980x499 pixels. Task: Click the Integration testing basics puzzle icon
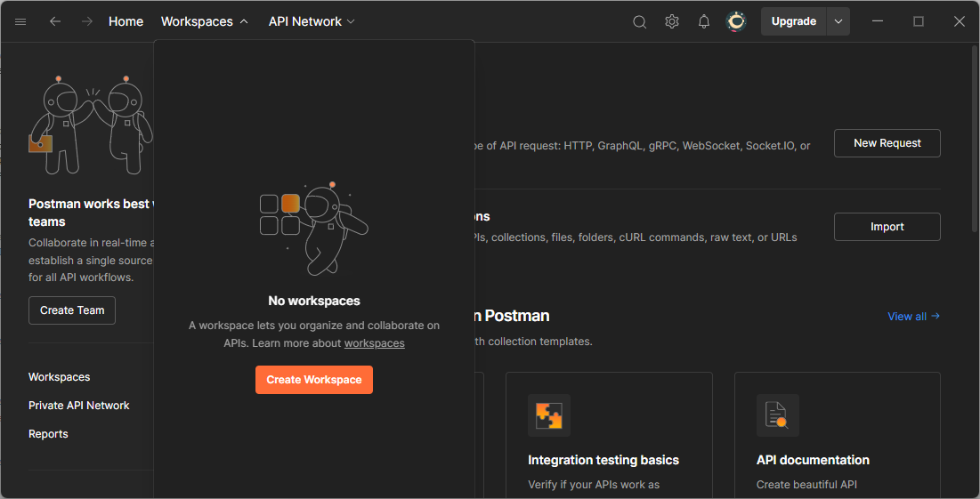click(x=548, y=415)
